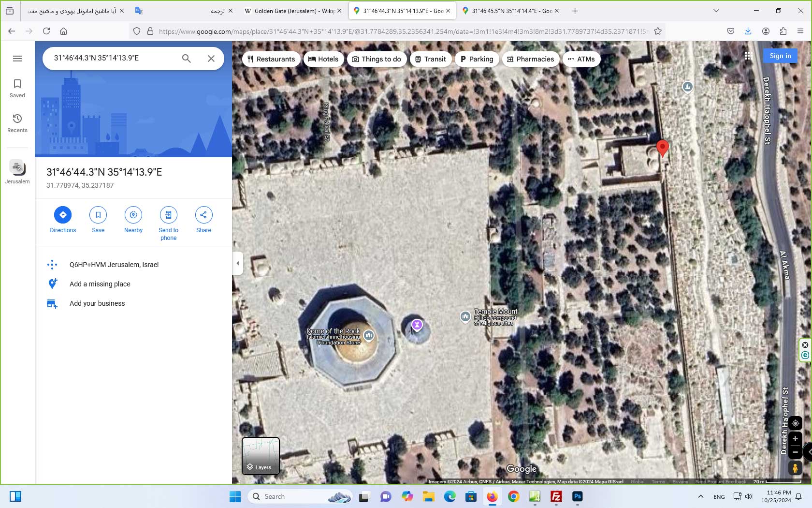Filter map by Restaurants

tap(271, 59)
